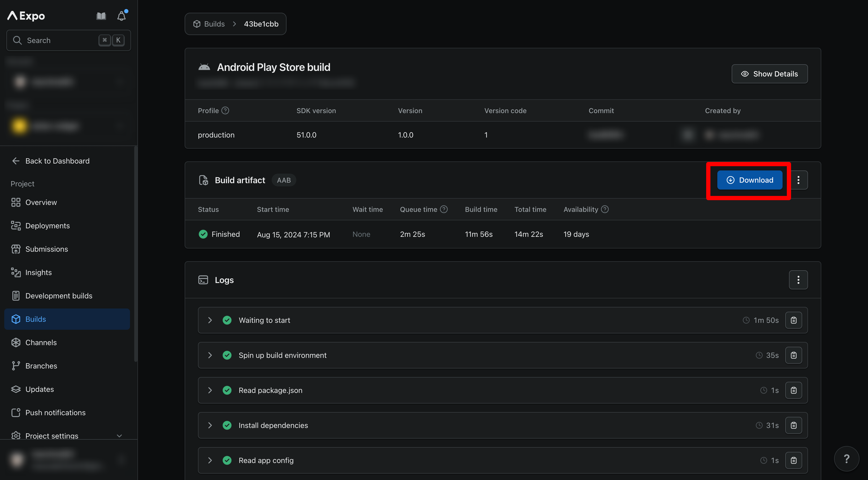This screenshot has width=868, height=480.
Task: Click the 43be1cbb breadcrumb
Action: pyautogui.click(x=261, y=24)
